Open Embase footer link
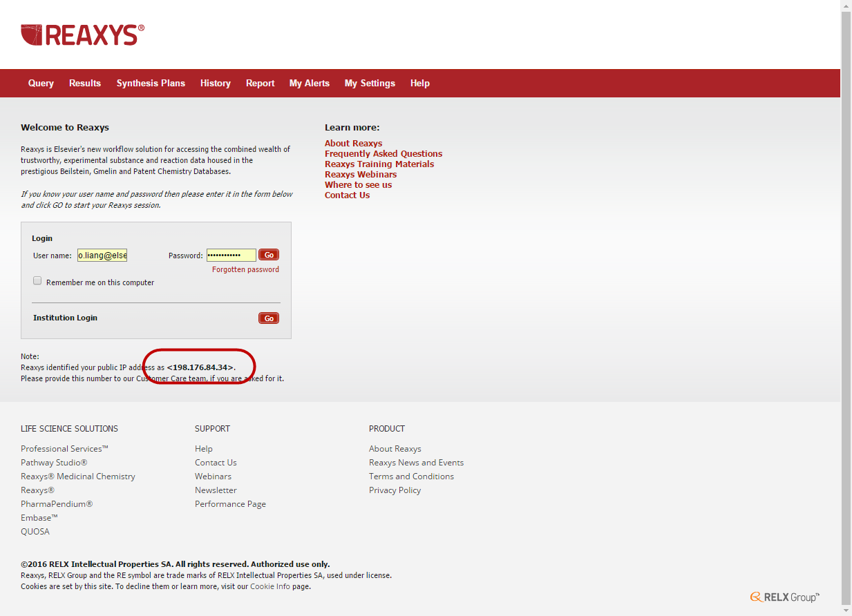 pyautogui.click(x=39, y=518)
